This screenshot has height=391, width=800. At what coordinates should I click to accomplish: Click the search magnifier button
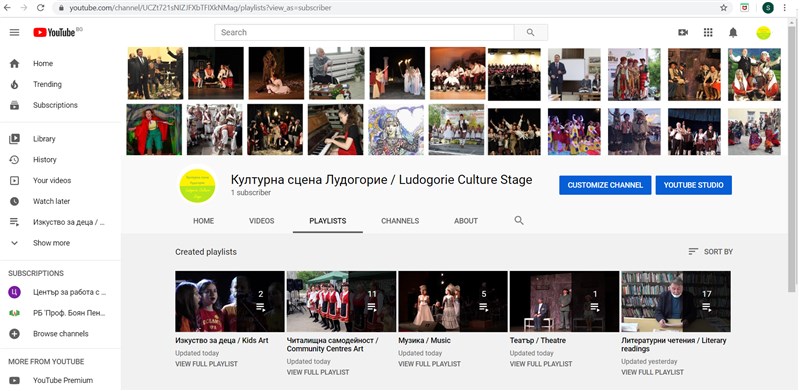coord(531,32)
